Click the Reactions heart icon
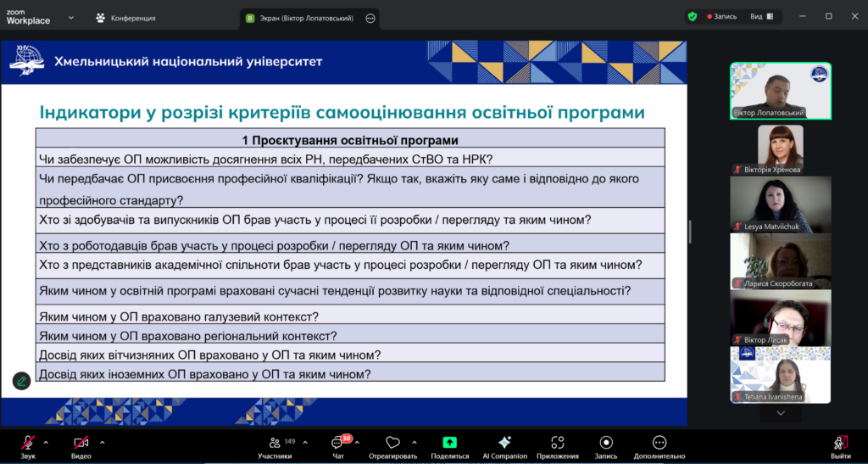The height and width of the screenshot is (464, 868). pyautogui.click(x=392, y=447)
